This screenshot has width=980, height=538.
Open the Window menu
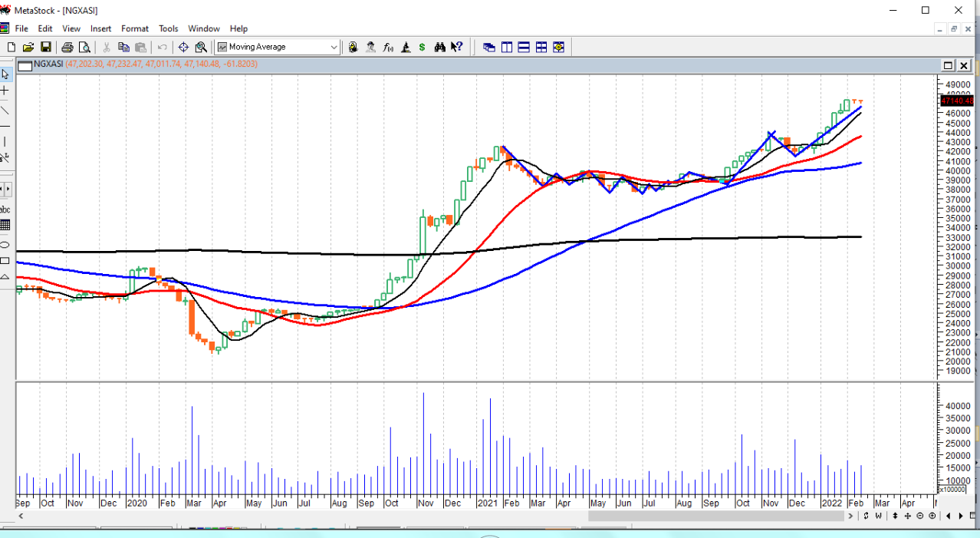204,28
